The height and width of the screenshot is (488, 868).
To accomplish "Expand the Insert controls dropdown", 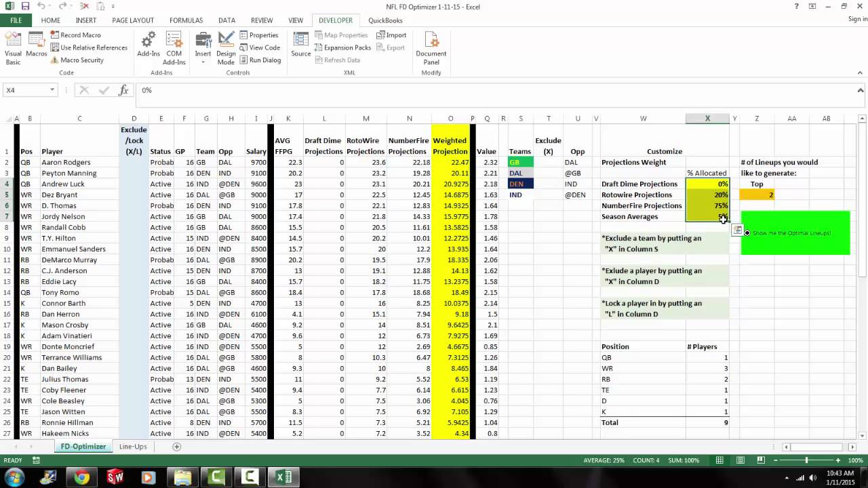I will pyautogui.click(x=203, y=48).
